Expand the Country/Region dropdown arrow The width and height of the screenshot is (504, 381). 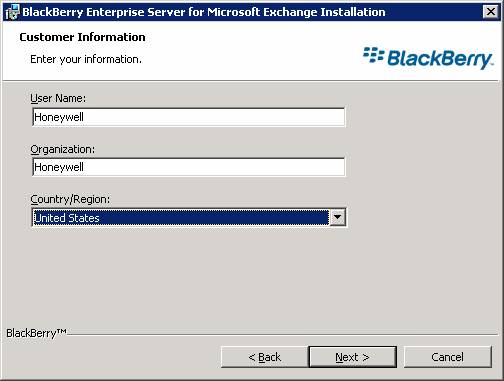coord(337,217)
